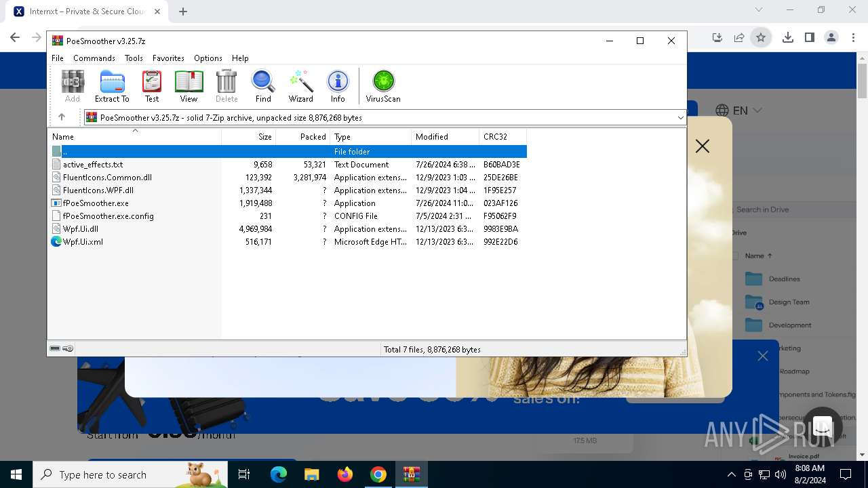868x488 pixels.
Task: Click install app icon in Chrome address bar
Action: pos(717,38)
